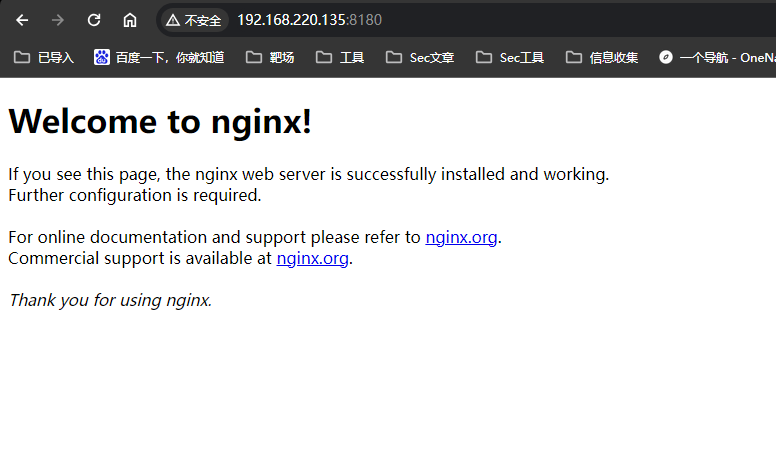Go back to the previous page
This screenshot has height=476, width=776.
pyautogui.click(x=22, y=20)
